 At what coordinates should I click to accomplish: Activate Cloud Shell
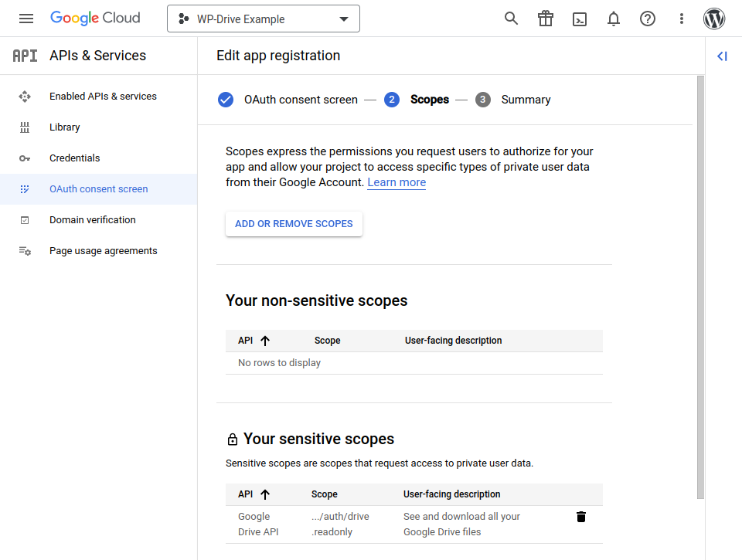(579, 19)
